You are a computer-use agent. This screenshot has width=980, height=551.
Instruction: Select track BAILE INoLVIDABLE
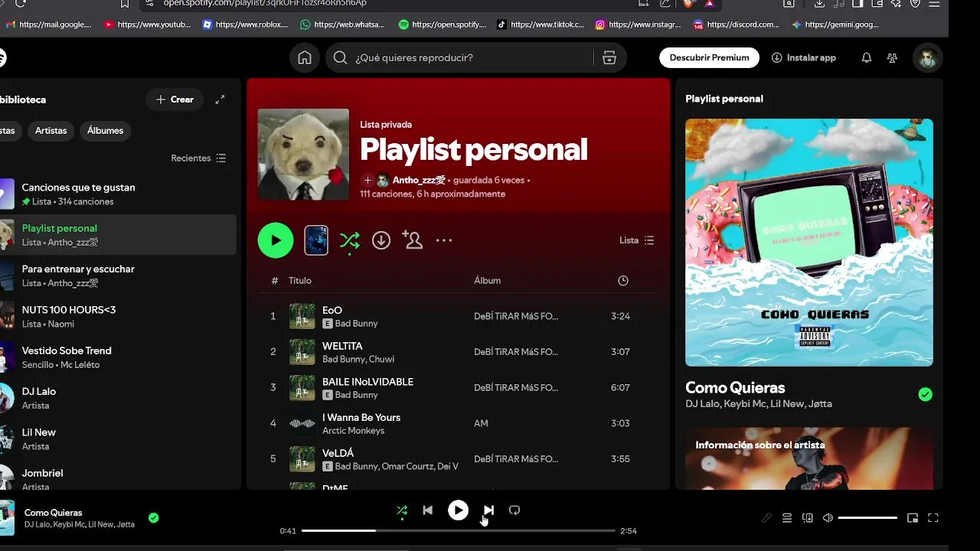[x=459, y=387]
